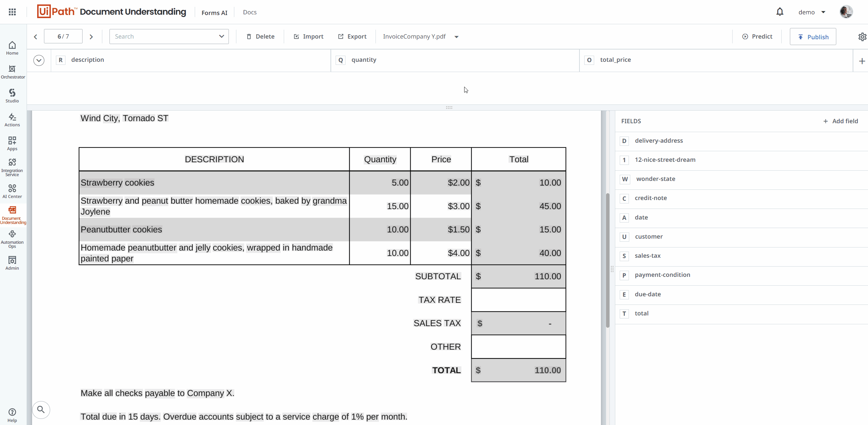Image resolution: width=868 pixels, height=425 pixels.
Task: Open Apps from sidebar
Action: click(x=12, y=144)
